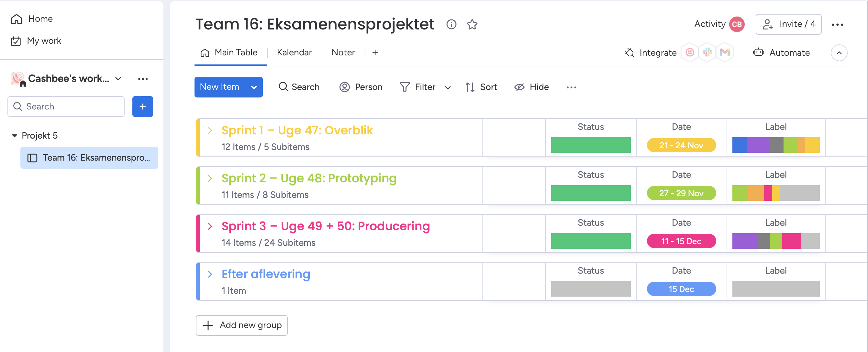Click the board info icon

[451, 24]
